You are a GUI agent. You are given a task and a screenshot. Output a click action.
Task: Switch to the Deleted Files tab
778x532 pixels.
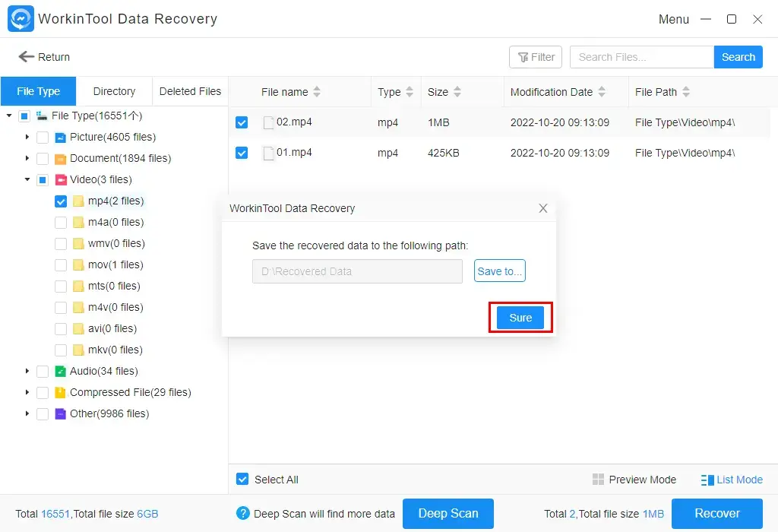[x=190, y=91]
